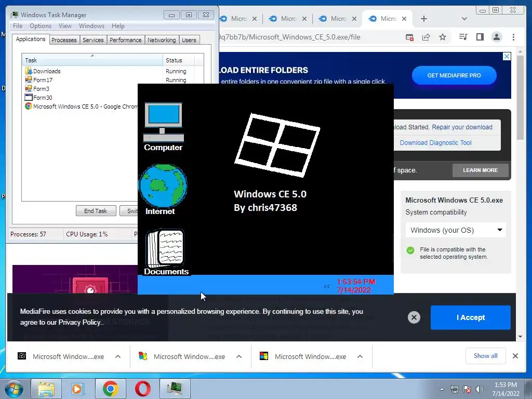Click the Share this page icon
Viewport: 532px width, 399px height.
pos(426,37)
